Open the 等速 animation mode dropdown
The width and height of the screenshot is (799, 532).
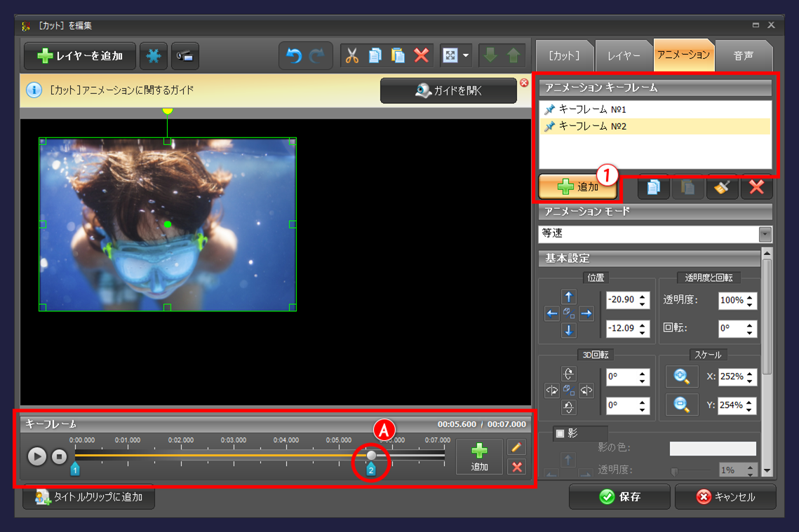click(x=765, y=234)
